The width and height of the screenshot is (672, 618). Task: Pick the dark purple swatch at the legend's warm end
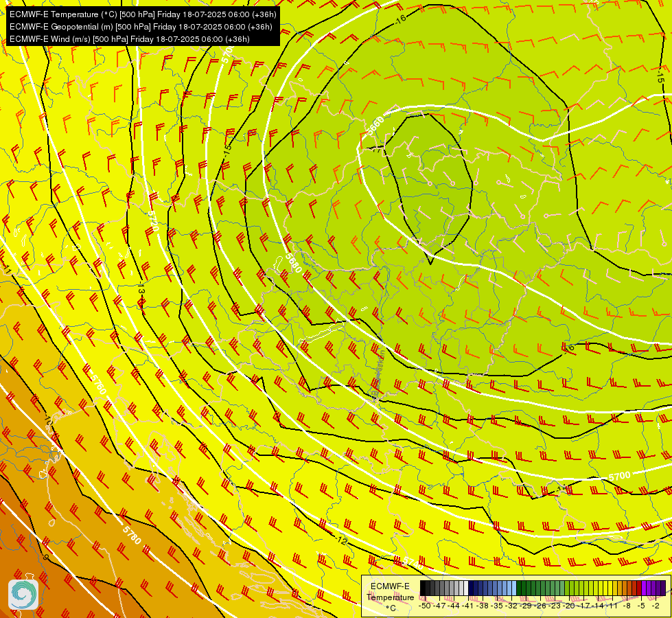[x=664, y=588]
